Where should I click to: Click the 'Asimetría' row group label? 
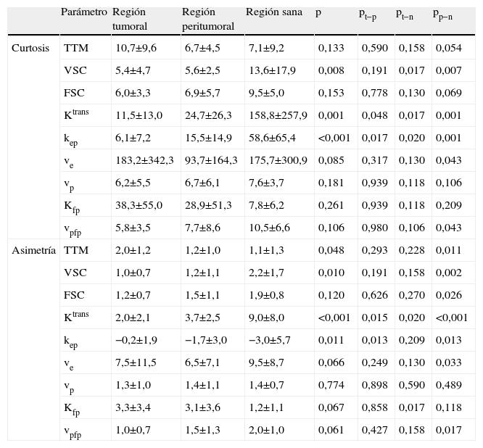(x=33, y=251)
